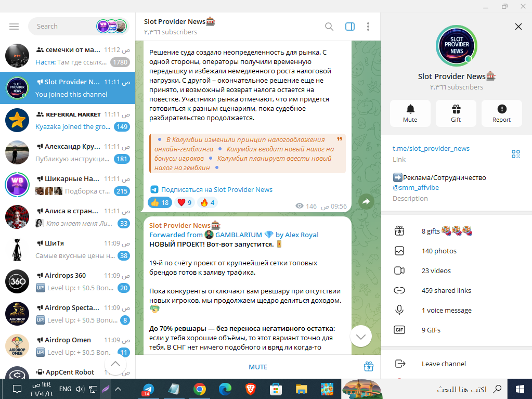Image resolution: width=532 pixels, height=399 pixels.
Task: Open Microsoft Edge from the taskbar
Action: pyautogui.click(x=225, y=389)
